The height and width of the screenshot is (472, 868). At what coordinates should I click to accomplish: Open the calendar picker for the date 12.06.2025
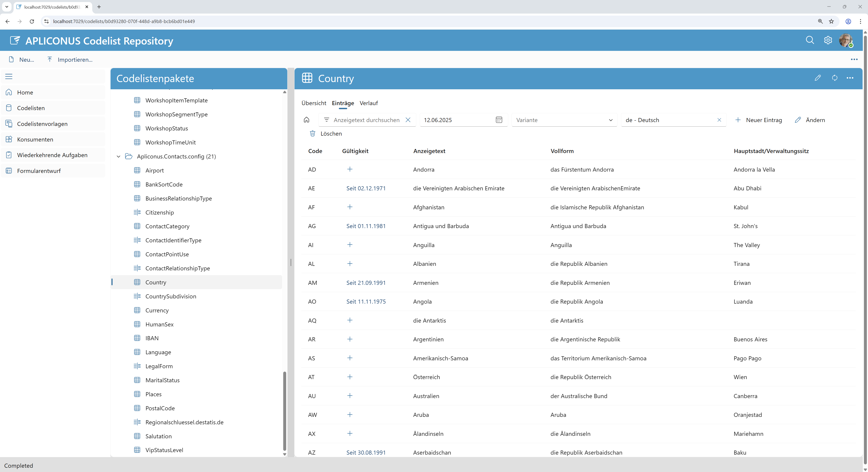pos(499,120)
